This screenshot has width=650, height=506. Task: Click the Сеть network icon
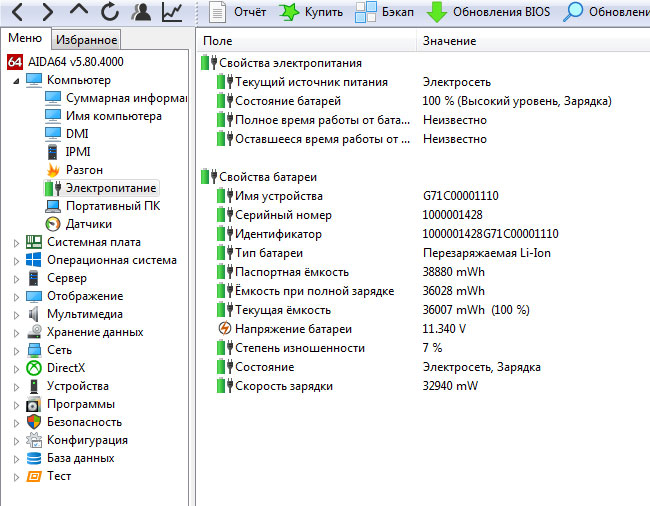(x=34, y=350)
